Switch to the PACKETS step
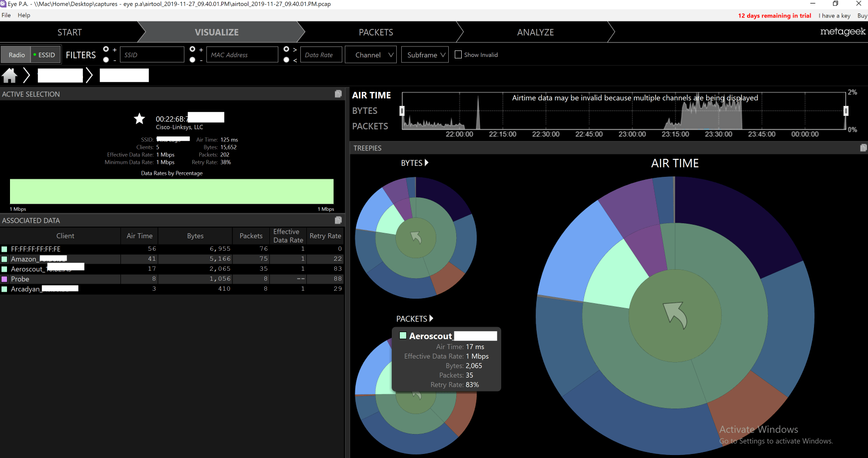Viewport: 868px width, 458px height. click(376, 32)
